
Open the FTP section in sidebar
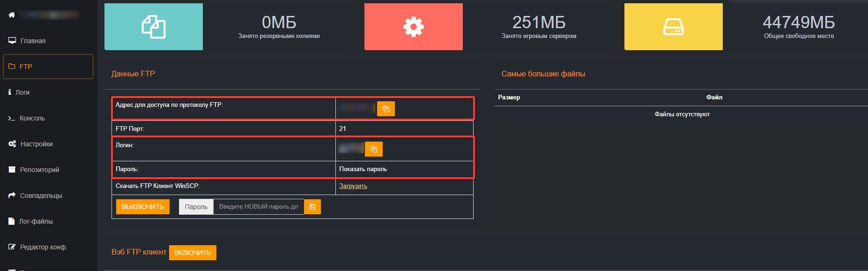26,67
